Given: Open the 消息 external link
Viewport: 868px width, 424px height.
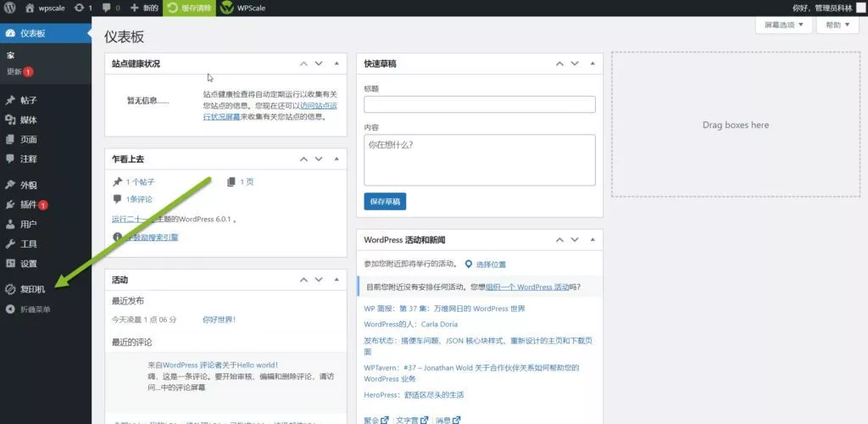Looking at the screenshot, I should (x=448, y=420).
